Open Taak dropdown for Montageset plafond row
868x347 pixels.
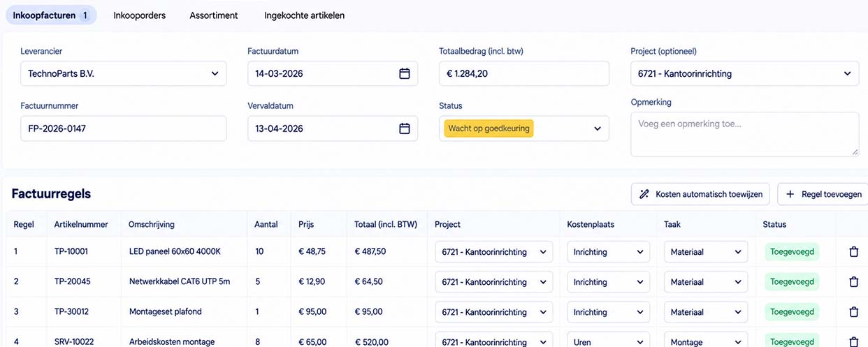pyautogui.click(x=706, y=311)
